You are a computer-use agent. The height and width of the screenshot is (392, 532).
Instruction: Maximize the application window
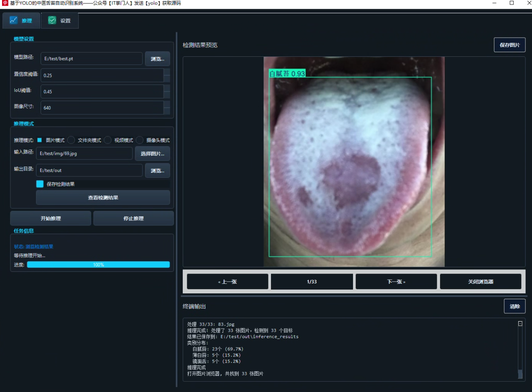tap(512, 3)
